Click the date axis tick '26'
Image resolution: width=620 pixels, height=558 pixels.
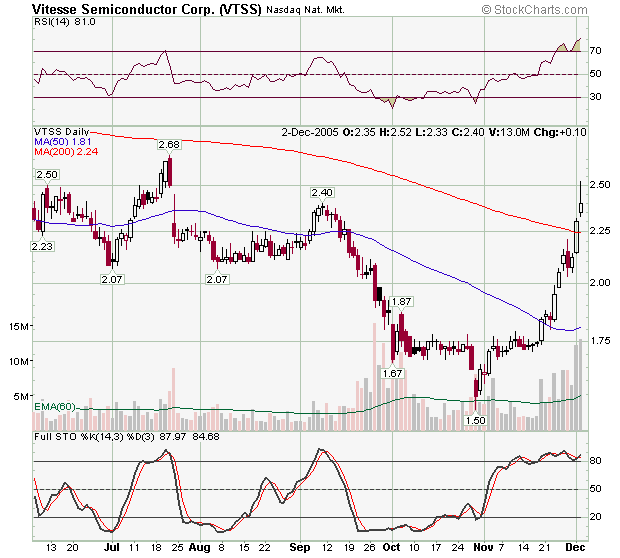click(369, 548)
